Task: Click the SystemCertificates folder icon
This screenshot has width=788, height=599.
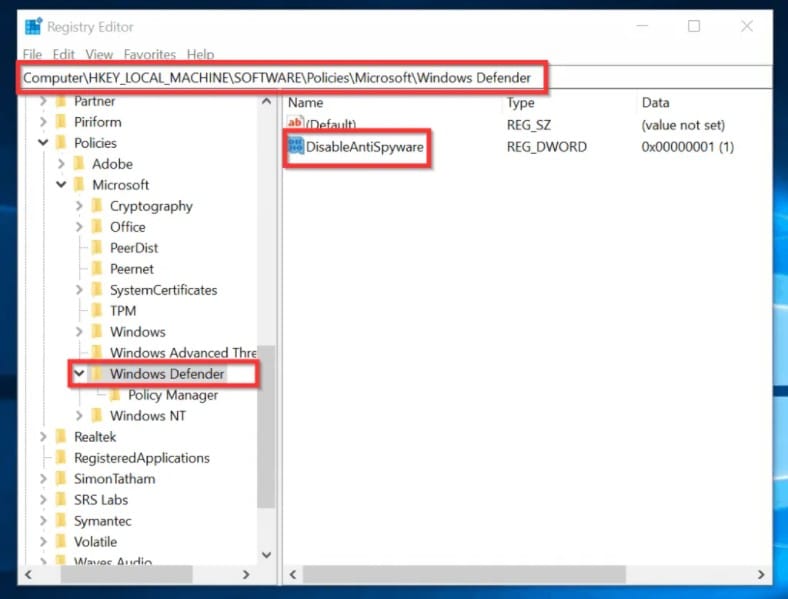Action: click(97, 290)
